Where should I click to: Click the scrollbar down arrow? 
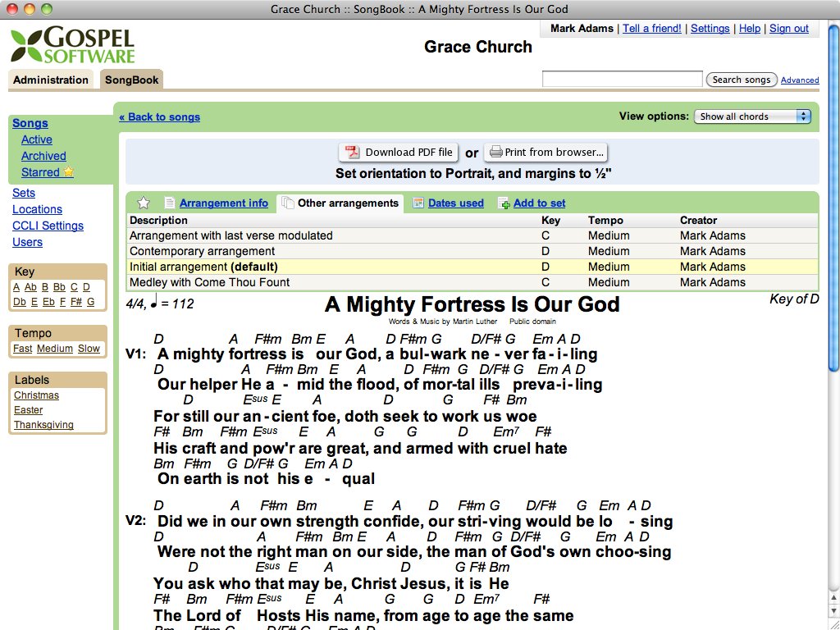833,610
